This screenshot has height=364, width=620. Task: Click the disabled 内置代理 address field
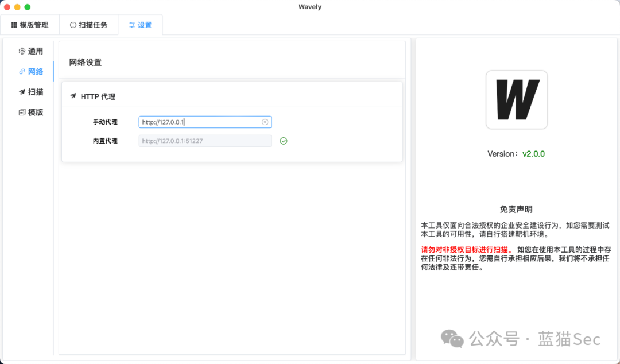tap(205, 141)
